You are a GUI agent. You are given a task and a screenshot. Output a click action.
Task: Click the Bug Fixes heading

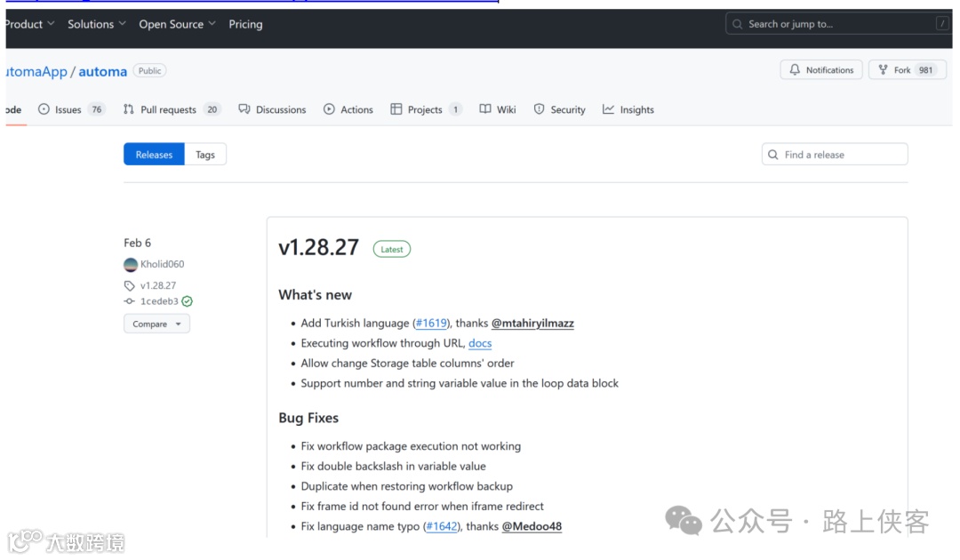(308, 418)
